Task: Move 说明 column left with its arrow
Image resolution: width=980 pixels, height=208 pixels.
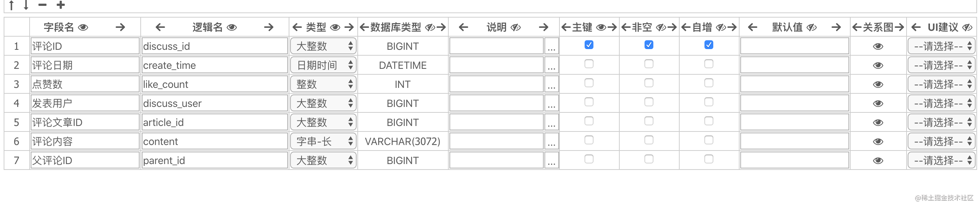Action: click(x=463, y=27)
